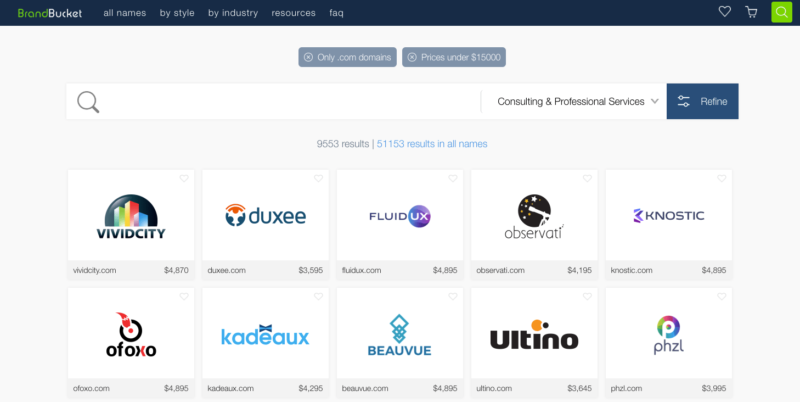
Task: Open the 'by industry' menu
Action: click(233, 13)
